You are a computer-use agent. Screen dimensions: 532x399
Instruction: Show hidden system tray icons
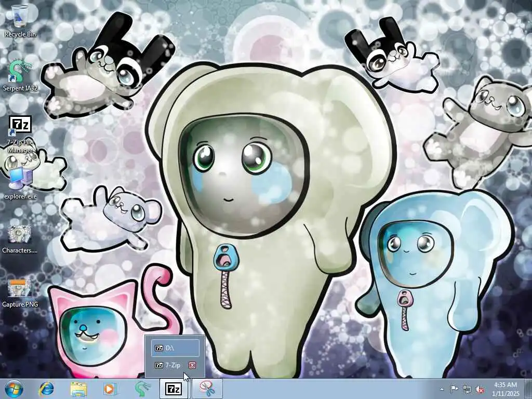[442, 389]
